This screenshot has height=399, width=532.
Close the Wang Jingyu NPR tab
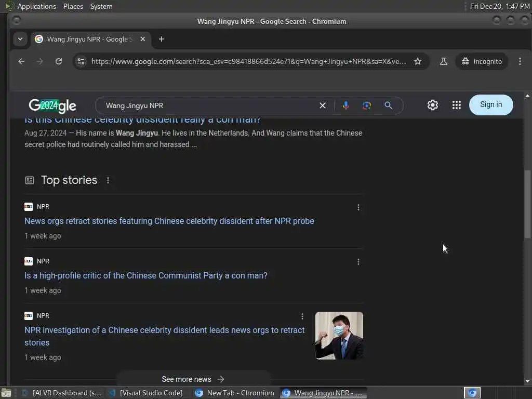143,39
